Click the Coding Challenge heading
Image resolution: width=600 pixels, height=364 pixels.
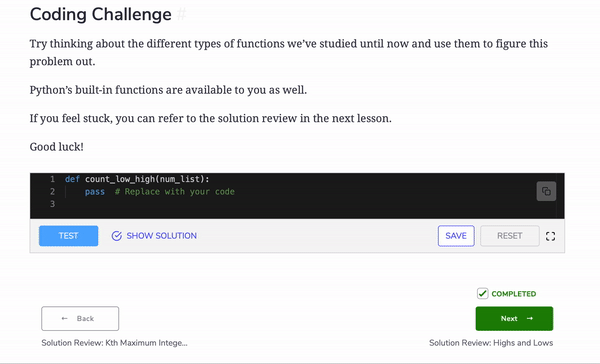(x=101, y=15)
